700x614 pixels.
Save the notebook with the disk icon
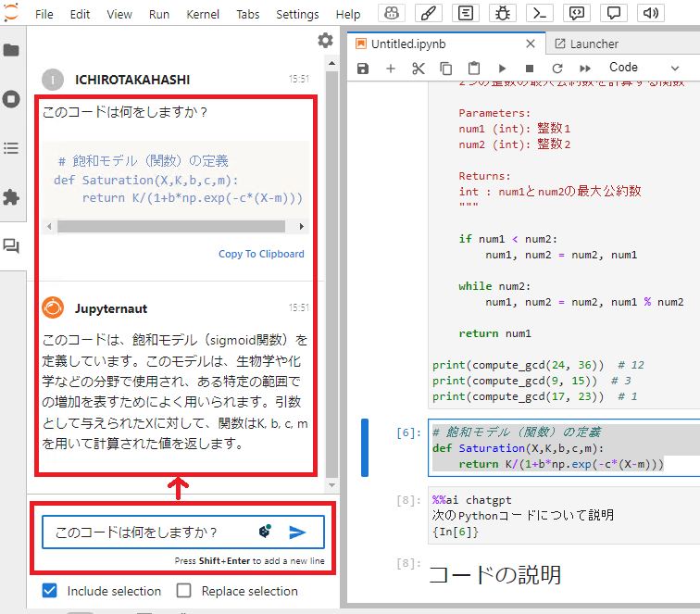click(x=363, y=68)
